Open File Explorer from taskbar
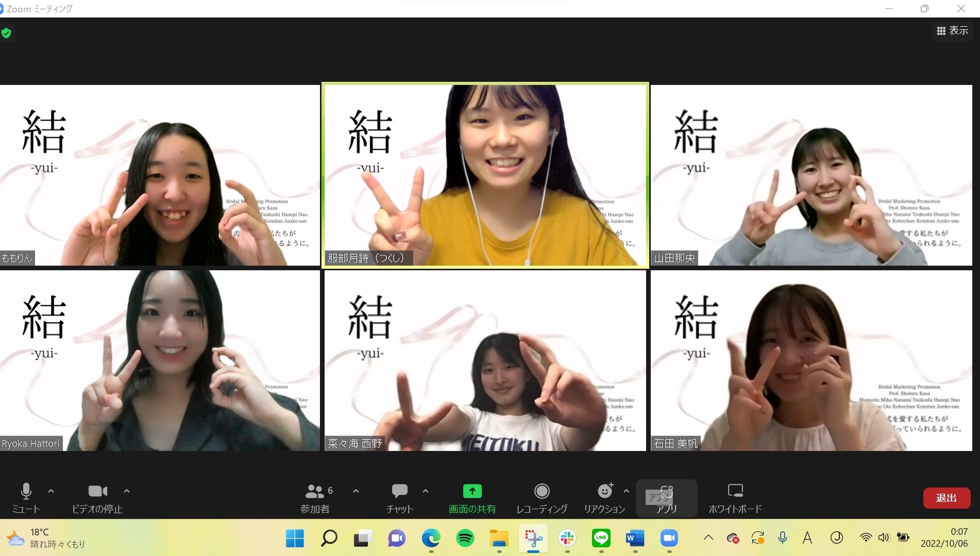The height and width of the screenshot is (556, 980). click(x=499, y=538)
